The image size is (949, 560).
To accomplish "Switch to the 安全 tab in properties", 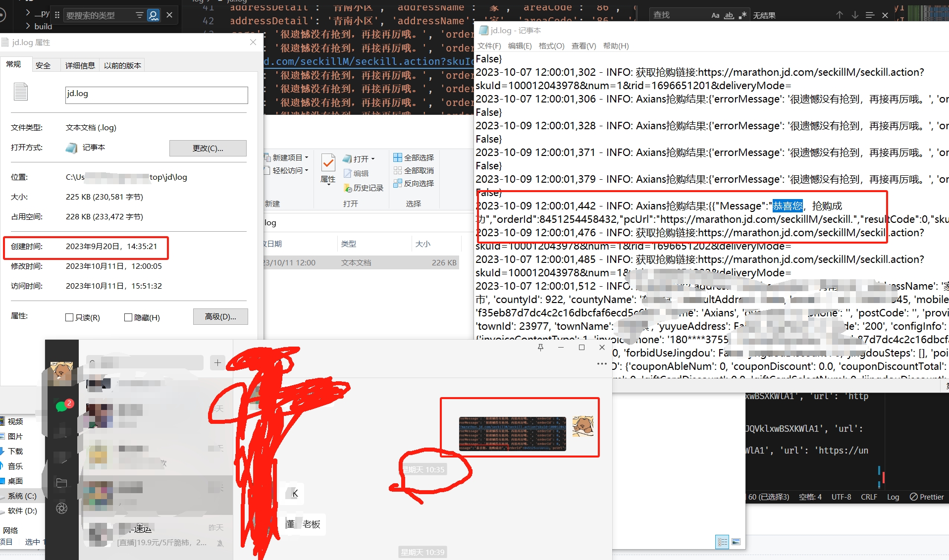I will (x=43, y=65).
